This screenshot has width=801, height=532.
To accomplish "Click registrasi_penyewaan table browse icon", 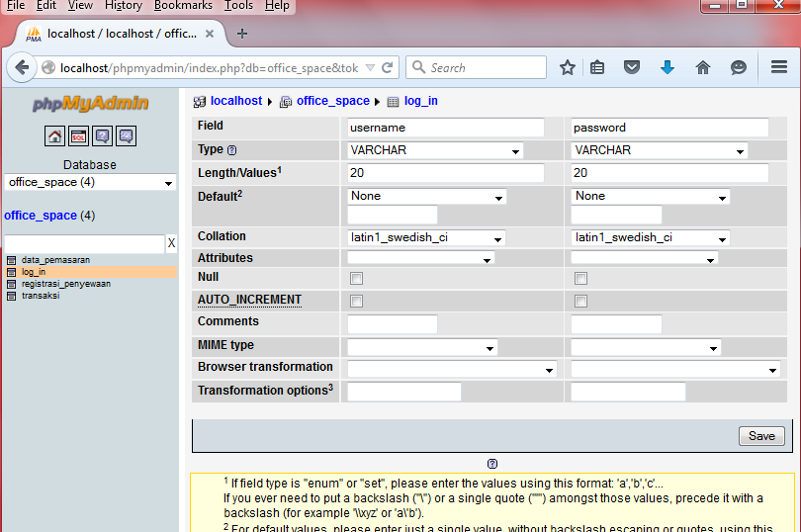I will pyautogui.click(x=11, y=284).
